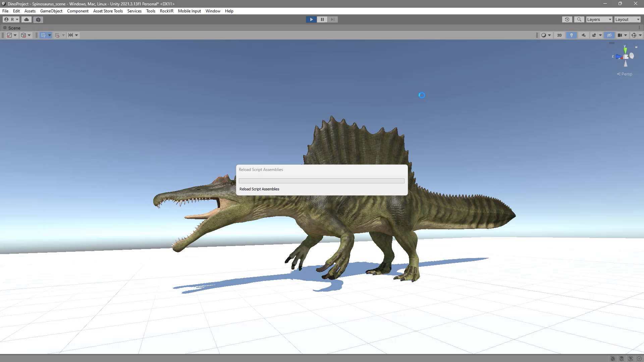The width and height of the screenshot is (644, 362).
Task: Click the green Y axis cone of orientation gizmo
Action: click(x=625, y=50)
